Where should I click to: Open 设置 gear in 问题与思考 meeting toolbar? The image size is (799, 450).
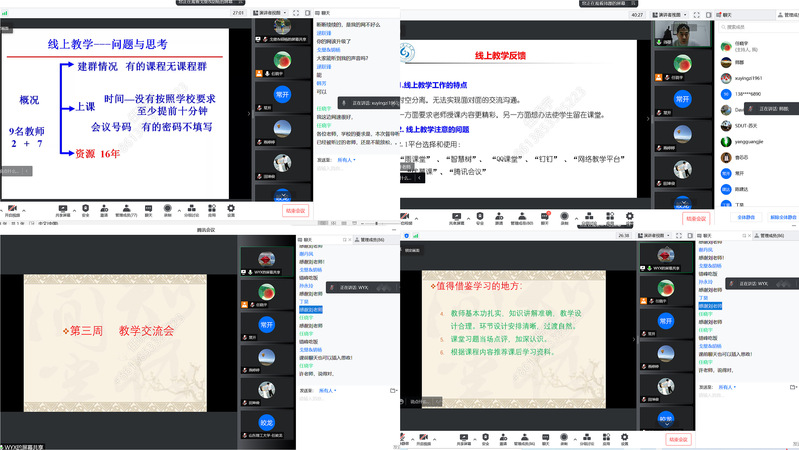click(x=231, y=209)
